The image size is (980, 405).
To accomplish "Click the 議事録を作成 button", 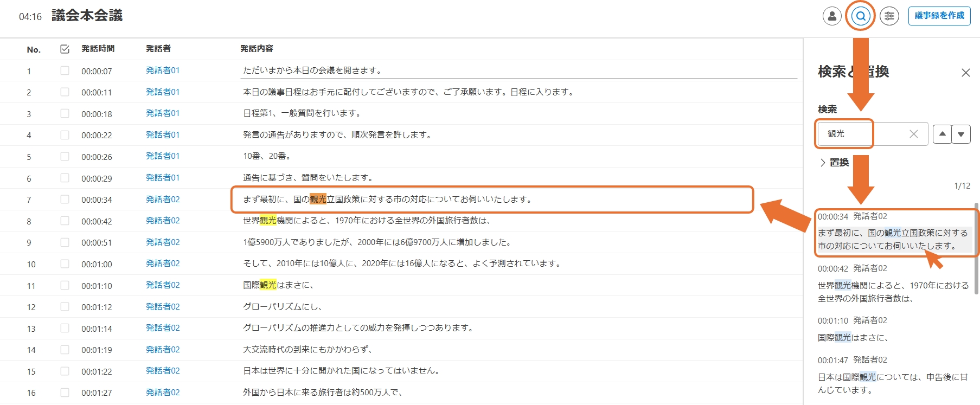I will pyautogui.click(x=939, y=16).
